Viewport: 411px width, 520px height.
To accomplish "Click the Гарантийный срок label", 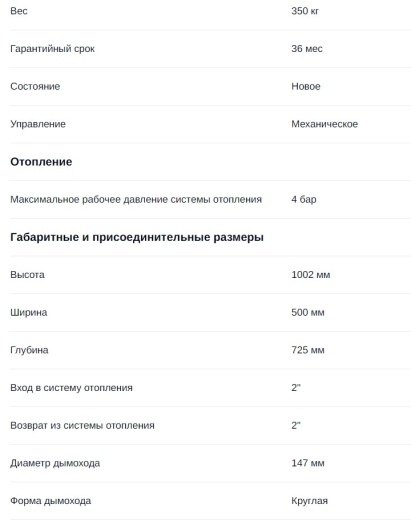I will [x=52, y=49].
